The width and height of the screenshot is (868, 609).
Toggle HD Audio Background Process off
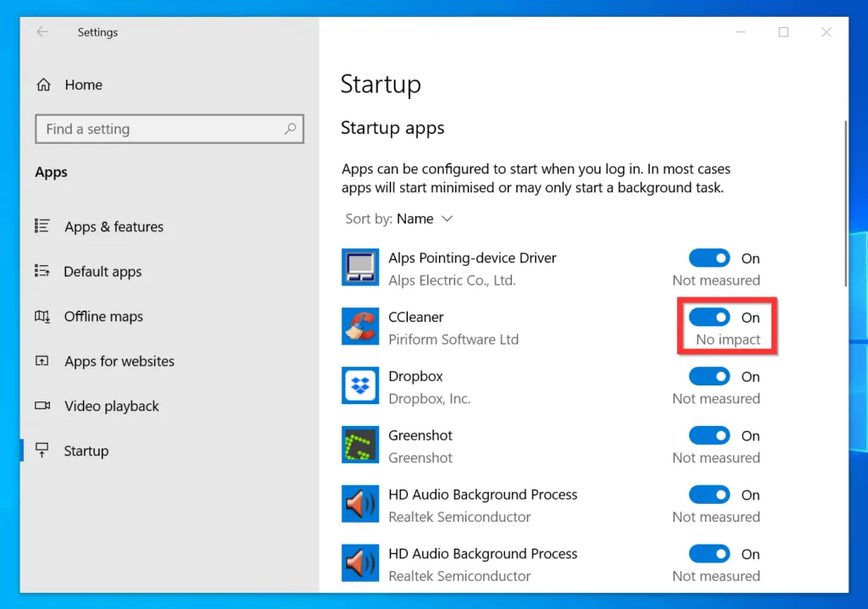point(709,495)
